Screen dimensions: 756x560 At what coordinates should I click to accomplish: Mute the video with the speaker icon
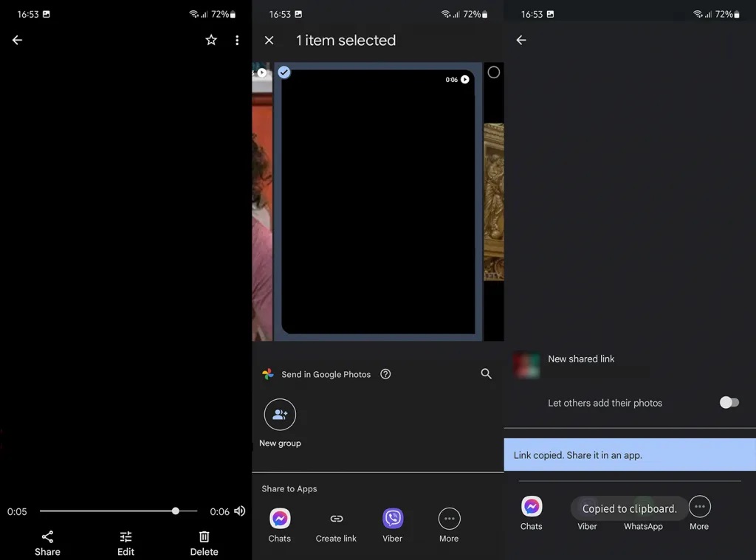pyautogui.click(x=240, y=511)
